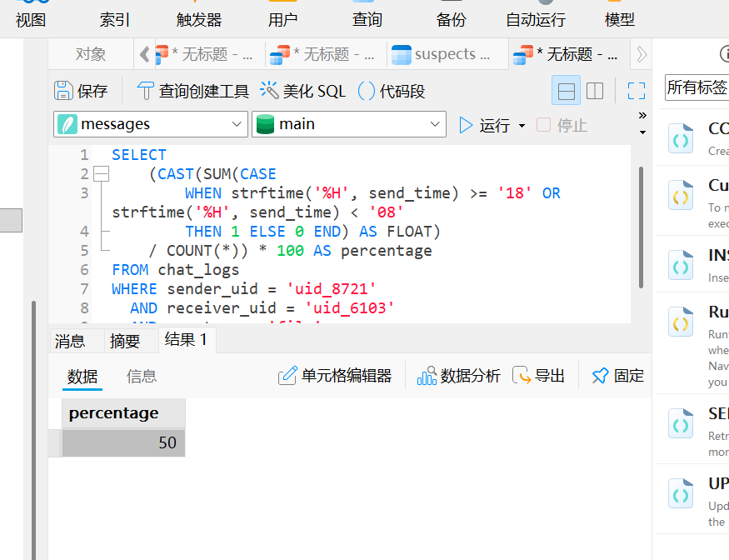The width and height of the screenshot is (729, 560).
Task: Open the 代码段 code snippets panel
Action: [x=392, y=91]
